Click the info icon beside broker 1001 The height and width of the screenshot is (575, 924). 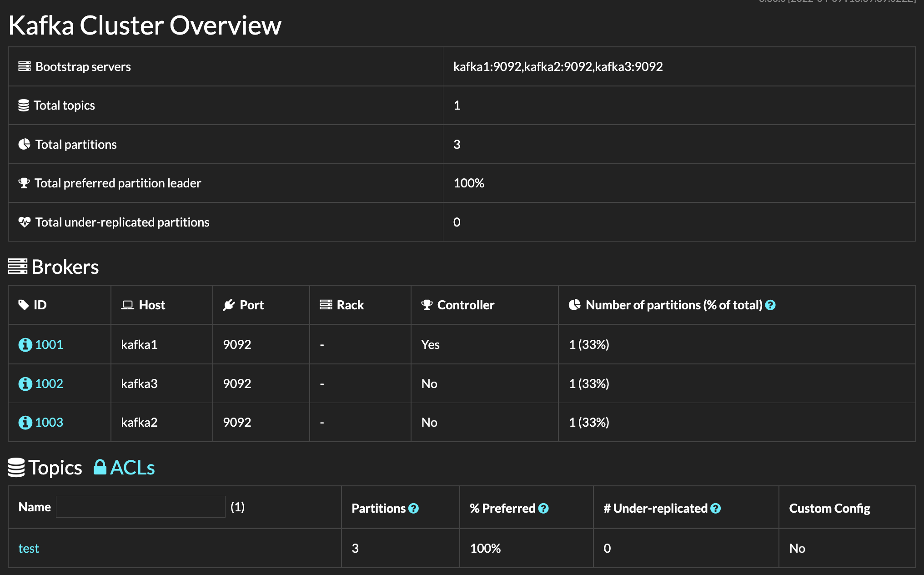point(25,345)
